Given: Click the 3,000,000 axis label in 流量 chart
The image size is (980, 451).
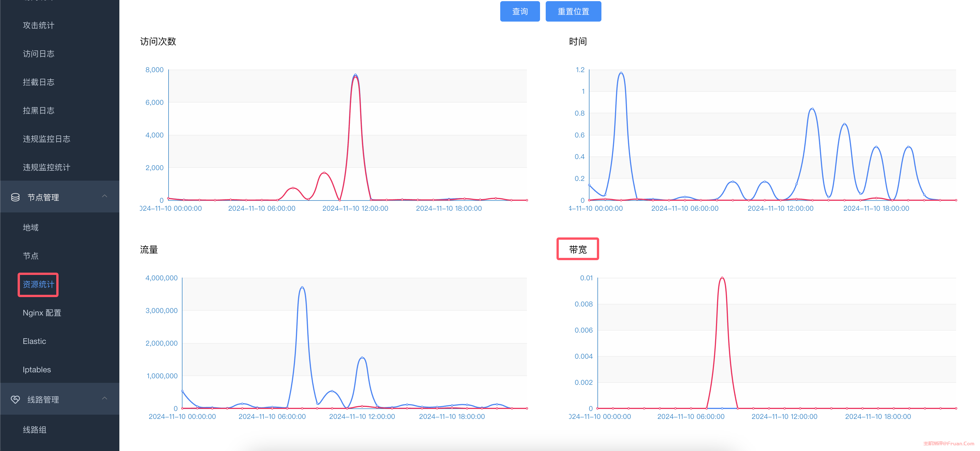Looking at the screenshot, I should [161, 311].
